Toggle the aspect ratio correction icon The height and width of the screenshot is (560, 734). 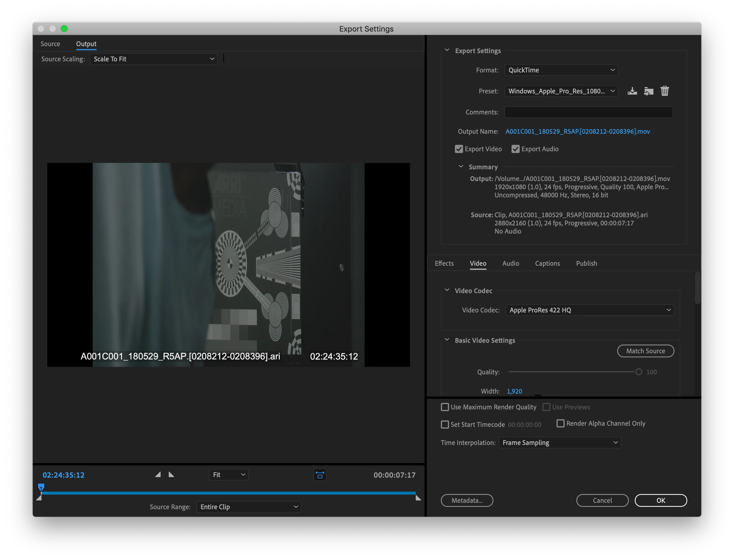pos(320,475)
